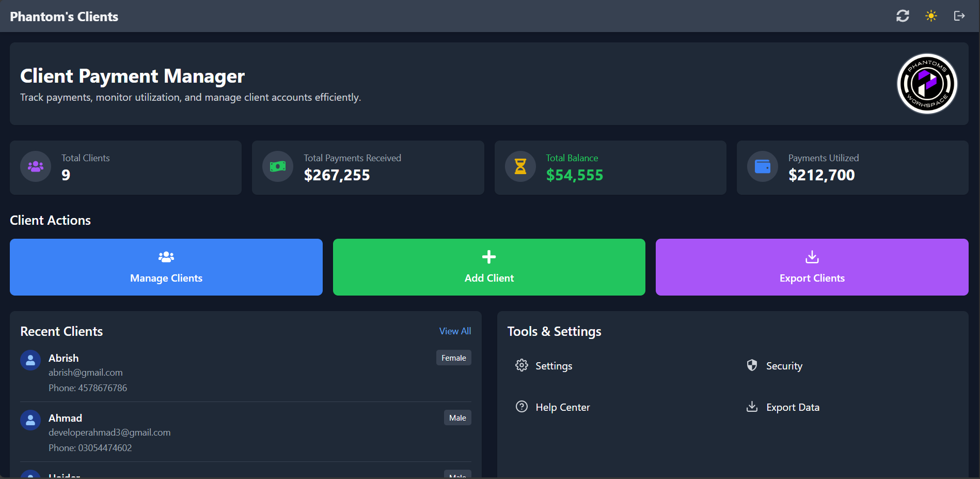Click the purple Export Clients button
The width and height of the screenshot is (980, 479).
coord(812,267)
